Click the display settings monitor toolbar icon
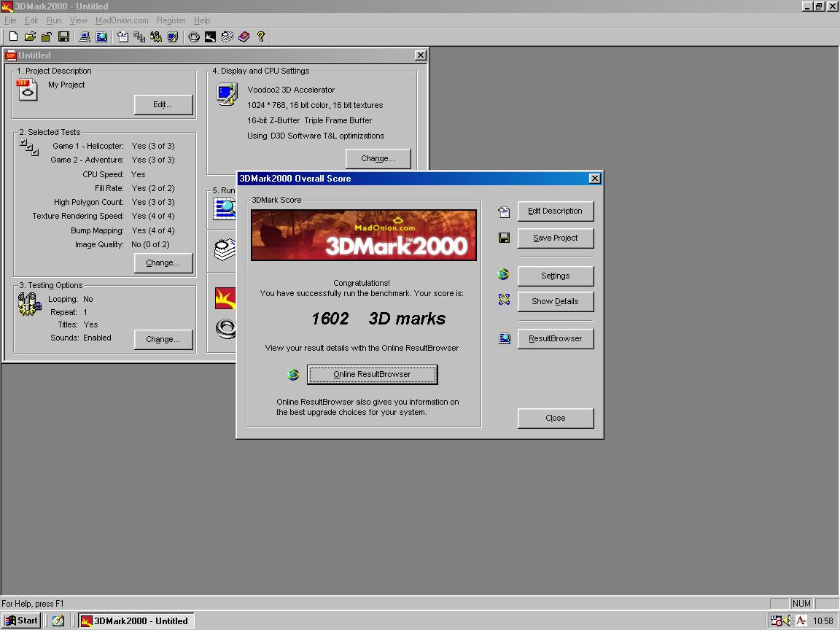Viewport: 840px width, 630px height. (173, 36)
